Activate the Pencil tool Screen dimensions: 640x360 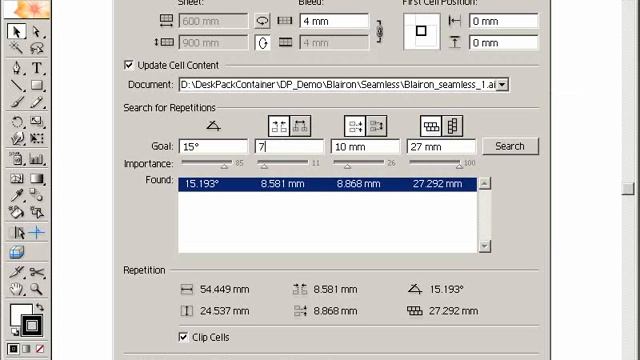click(36, 102)
